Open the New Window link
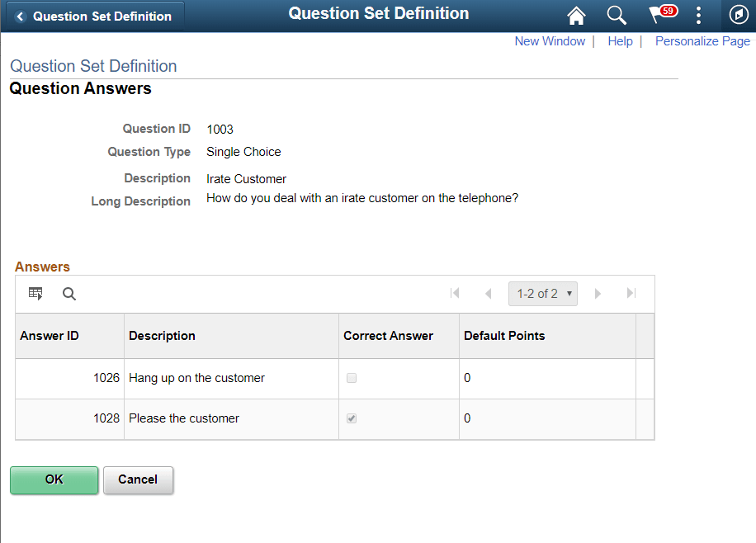Screen dimensions: 756x543 [550, 40]
